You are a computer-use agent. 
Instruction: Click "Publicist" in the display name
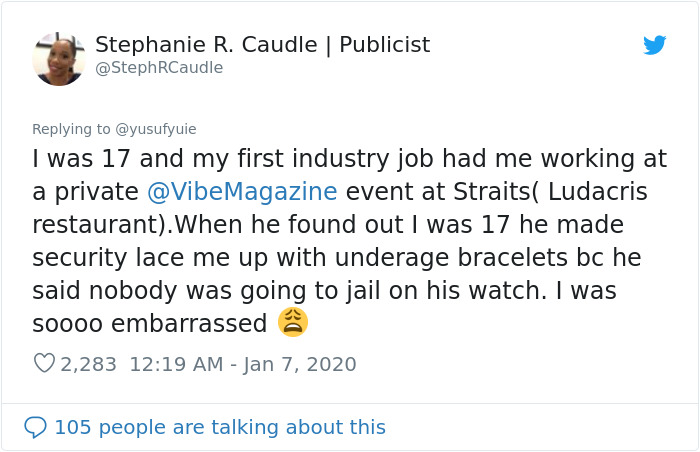pyautogui.click(x=384, y=45)
